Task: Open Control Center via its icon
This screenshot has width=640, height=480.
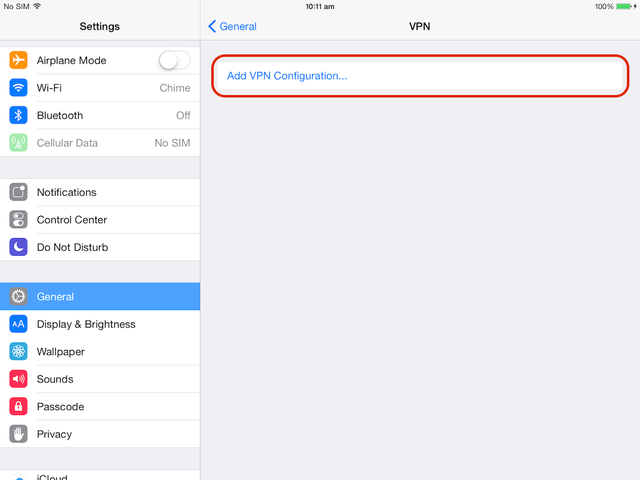Action: tap(18, 220)
